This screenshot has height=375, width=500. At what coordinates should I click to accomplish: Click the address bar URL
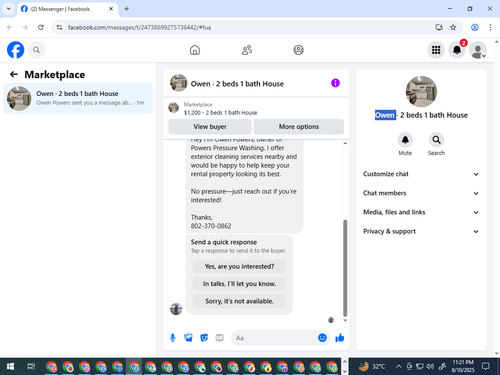(x=139, y=27)
